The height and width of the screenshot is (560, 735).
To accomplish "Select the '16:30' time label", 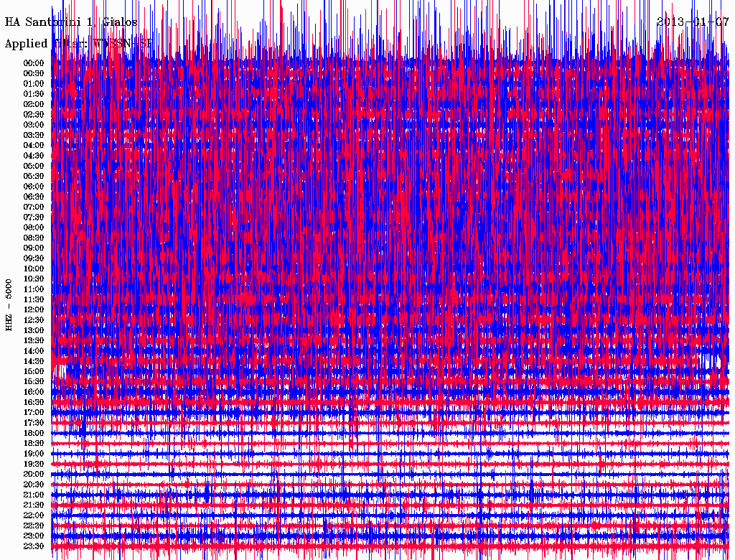I will (34, 403).
